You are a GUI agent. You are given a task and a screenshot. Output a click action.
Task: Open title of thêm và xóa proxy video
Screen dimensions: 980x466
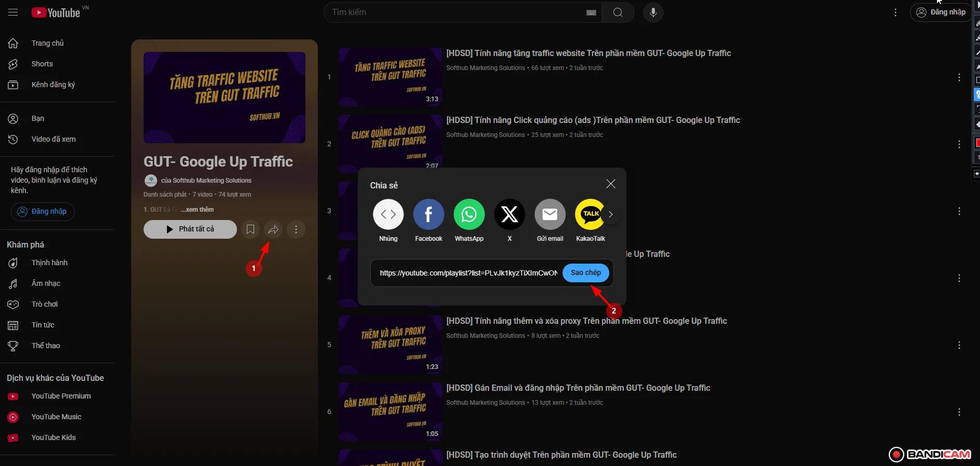[586, 321]
